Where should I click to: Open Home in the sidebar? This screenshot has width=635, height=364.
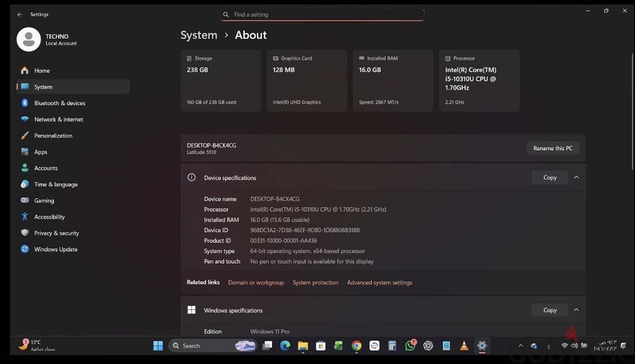tap(73, 70)
